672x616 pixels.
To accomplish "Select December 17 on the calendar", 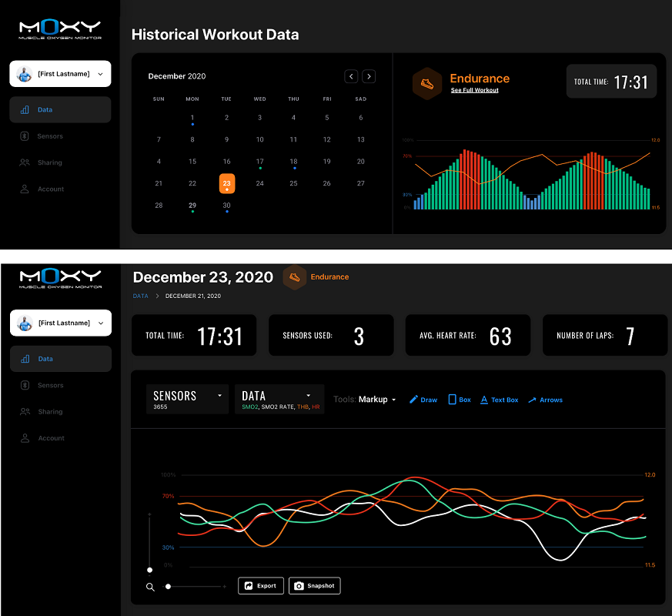I will (260, 162).
